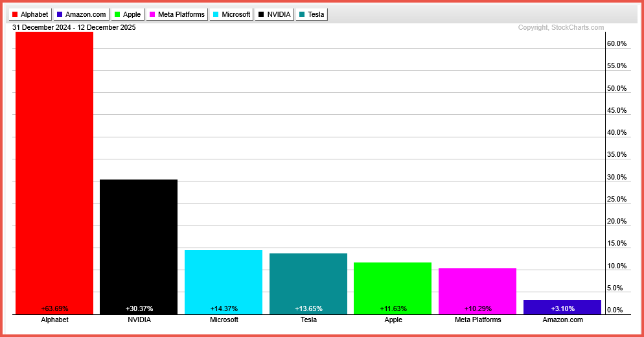
Task: Click the red swatch in Alphabet legend
Action: pos(16,14)
